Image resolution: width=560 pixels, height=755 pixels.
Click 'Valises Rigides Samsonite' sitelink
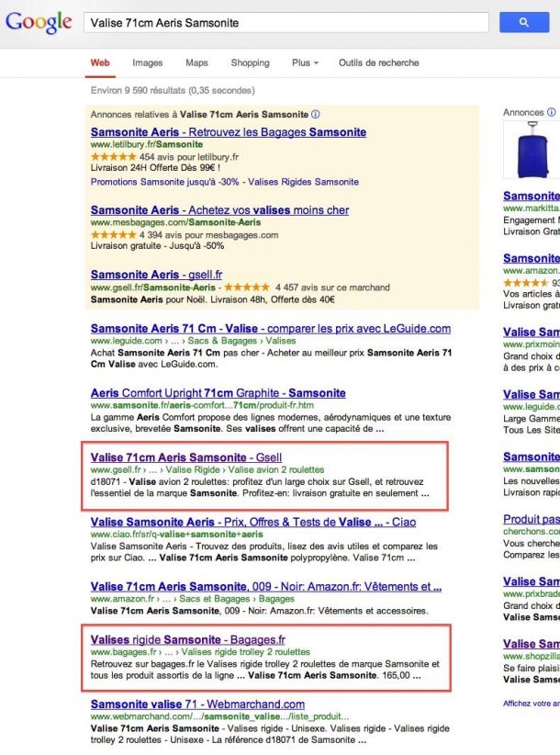pyautogui.click(x=304, y=182)
